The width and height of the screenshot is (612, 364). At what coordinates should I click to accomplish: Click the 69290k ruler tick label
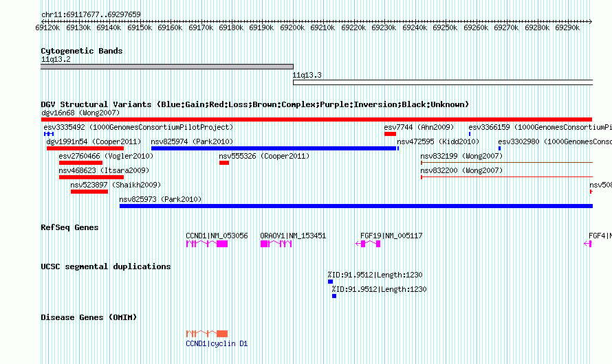[x=567, y=27]
